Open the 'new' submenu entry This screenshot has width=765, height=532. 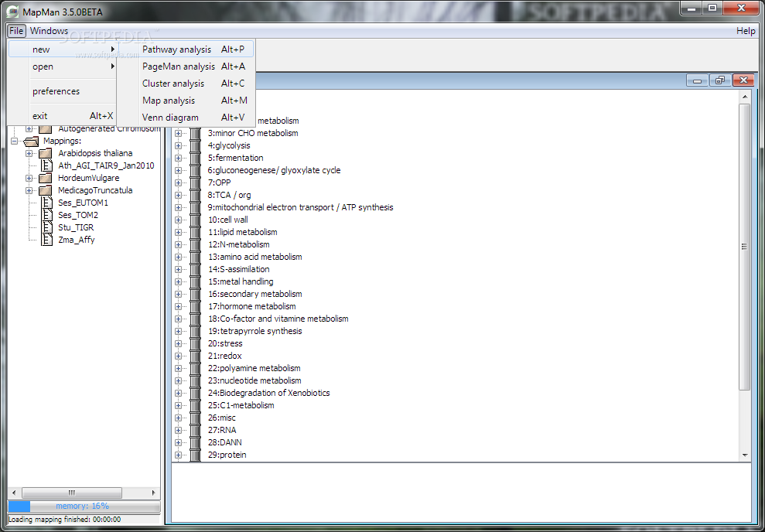click(63, 49)
